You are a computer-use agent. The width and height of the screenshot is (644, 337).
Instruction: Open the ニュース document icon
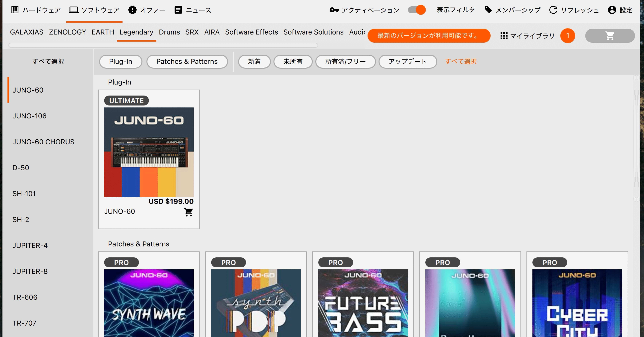(178, 10)
